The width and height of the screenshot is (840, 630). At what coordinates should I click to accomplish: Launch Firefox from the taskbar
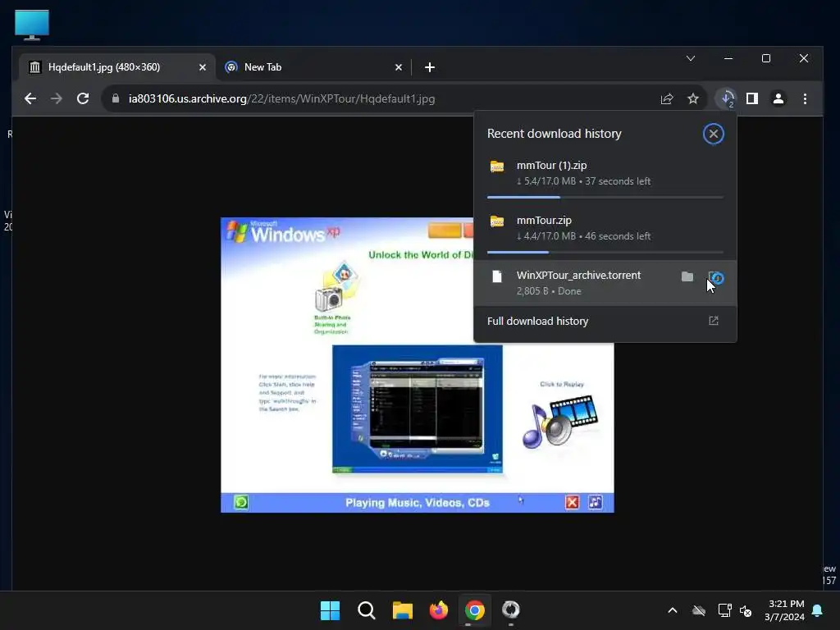tap(439, 610)
